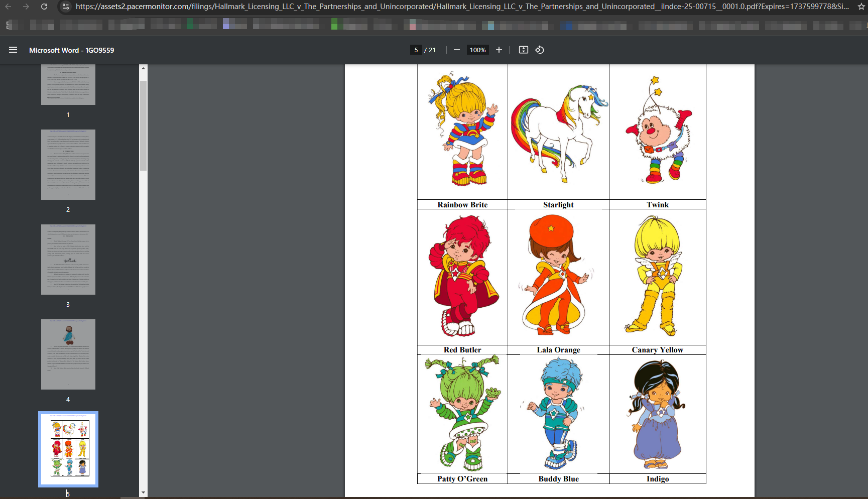Viewport: 868px width, 499px height.
Task: Bookmark this page with the star icon
Action: (861, 7)
